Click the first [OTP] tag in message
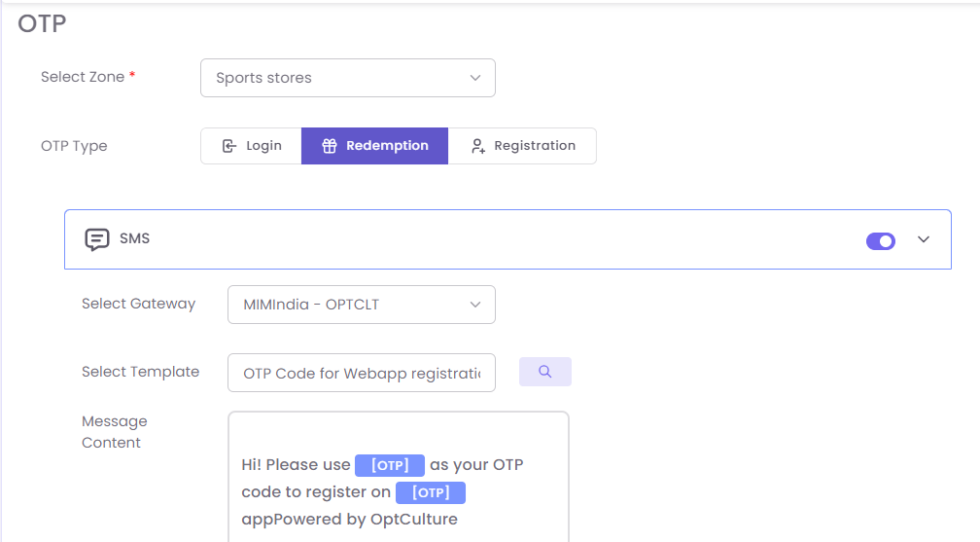 (x=390, y=465)
